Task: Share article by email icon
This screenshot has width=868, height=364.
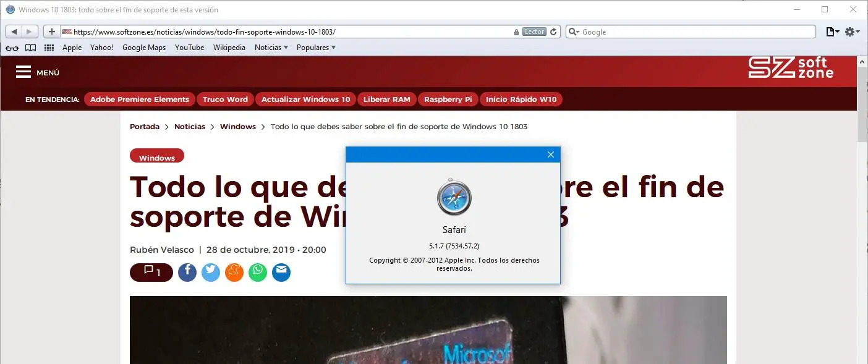Action: 281,273
